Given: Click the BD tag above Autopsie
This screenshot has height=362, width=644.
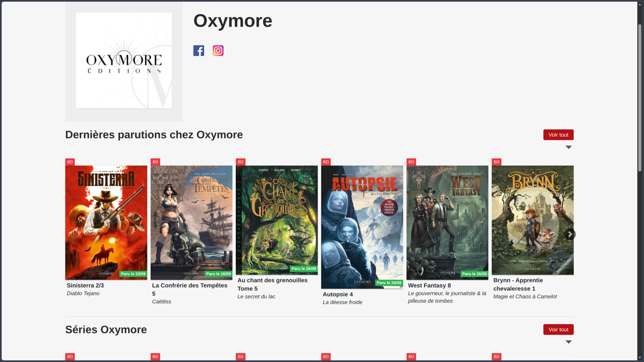Looking at the screenshot, I should 326,162.
